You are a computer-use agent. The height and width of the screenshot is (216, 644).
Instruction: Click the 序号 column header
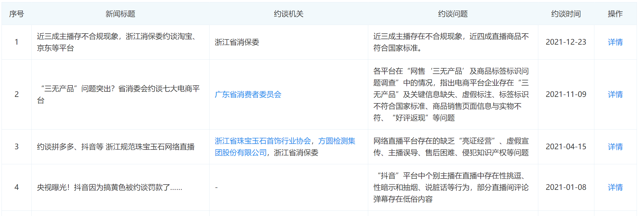(16, 14)
